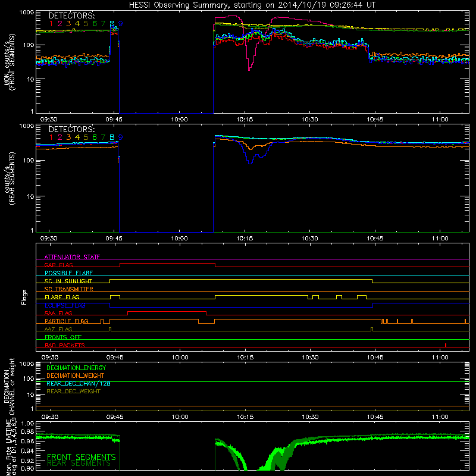This screenshot has width=476, height=476.
Task: Click 10:15 time label under front segments plot
Action: (x=245, y=120)
